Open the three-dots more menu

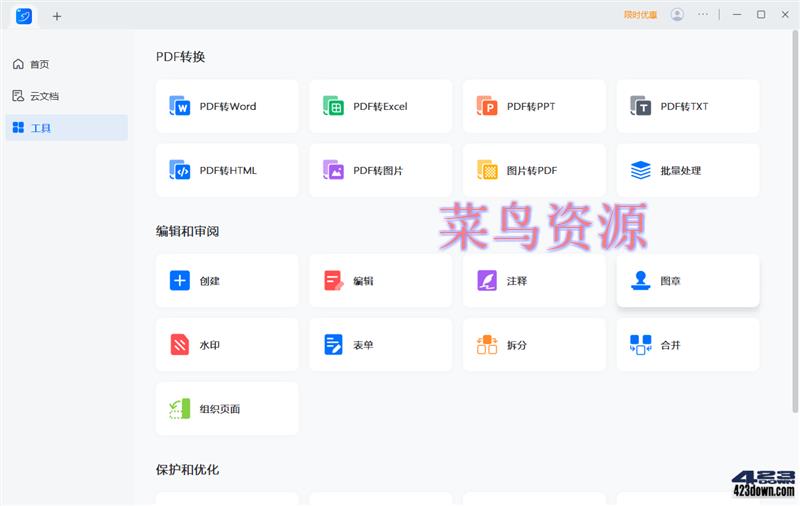pyautogui.click(x=703, y=14)
